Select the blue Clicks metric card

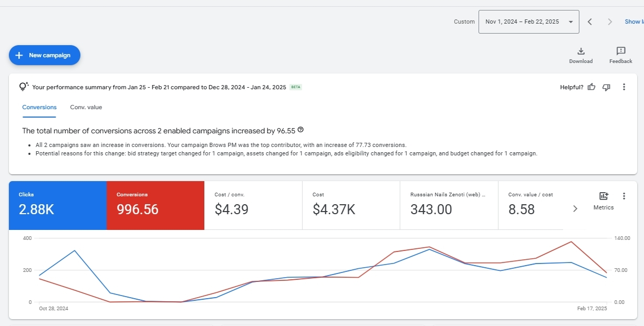coord(58,205)
